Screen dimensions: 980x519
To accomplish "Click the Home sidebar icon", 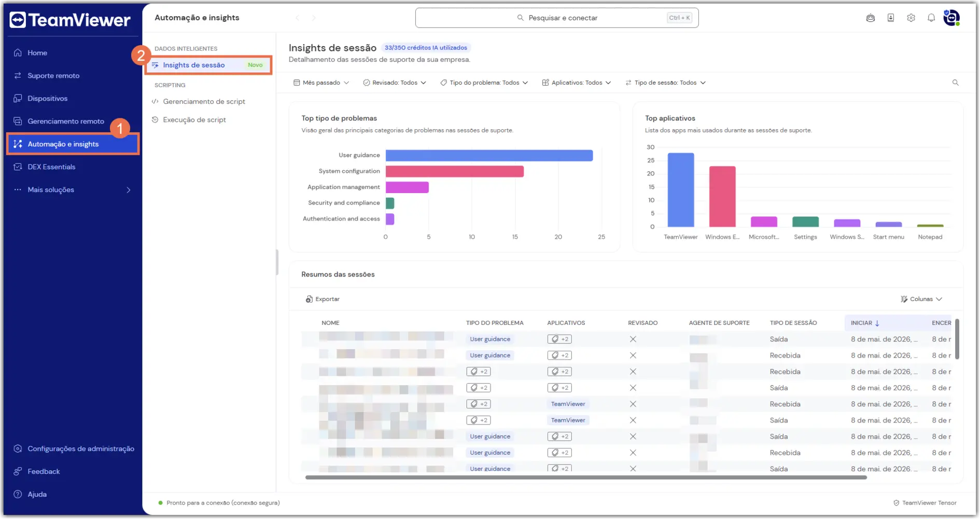I will click(18, 52).
